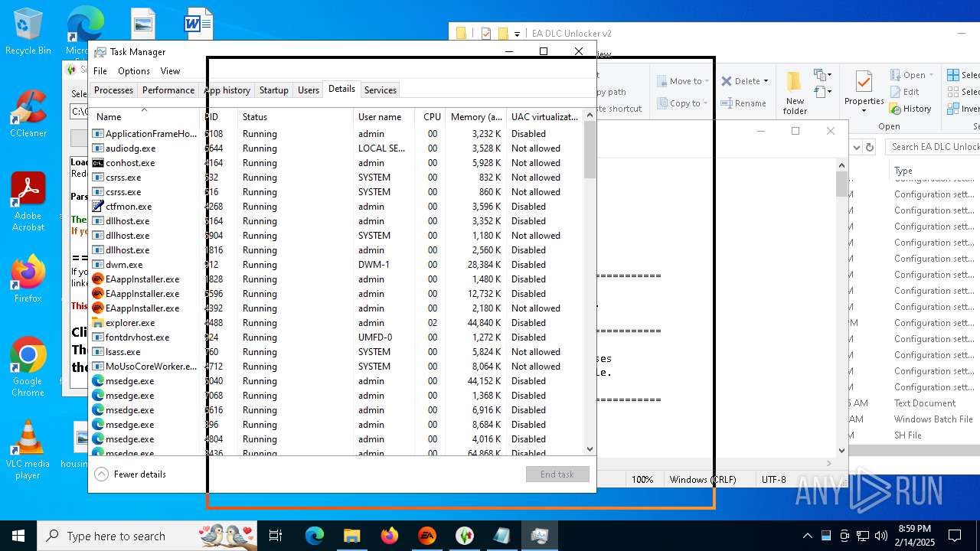Image resolution: width=980 pixels, height=551 pixels.
Task: Switch to the Users tab
Action: pyautogui.click(x=309, y=90)
